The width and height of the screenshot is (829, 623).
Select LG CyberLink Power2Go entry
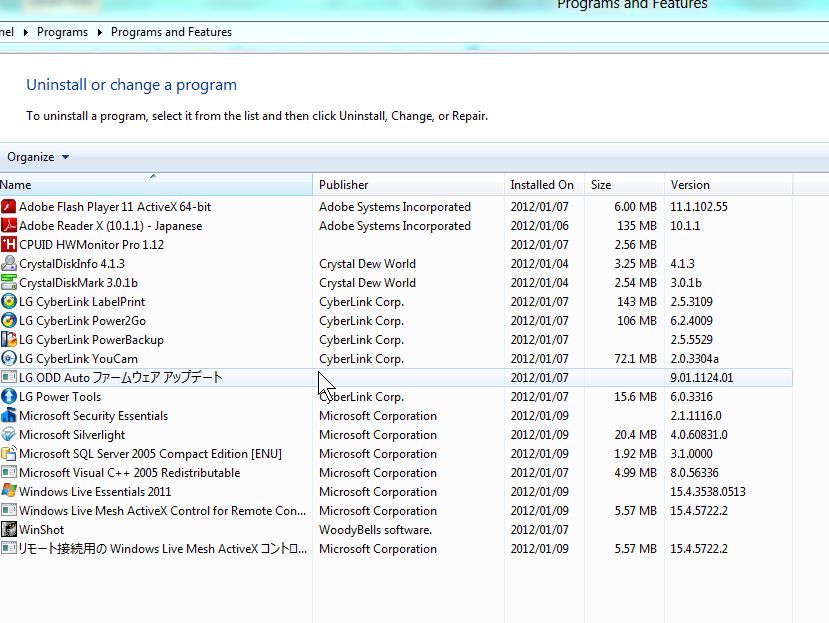(82, 321)
